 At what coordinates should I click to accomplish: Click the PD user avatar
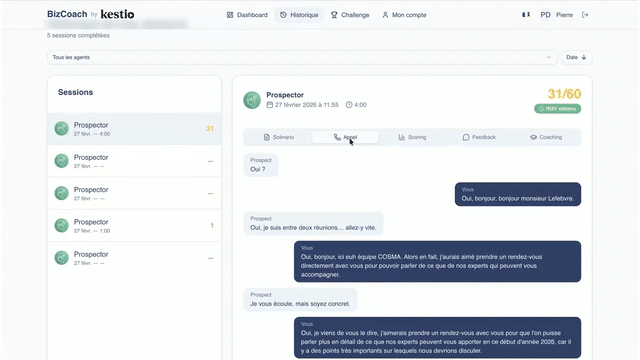coord(545,15)
